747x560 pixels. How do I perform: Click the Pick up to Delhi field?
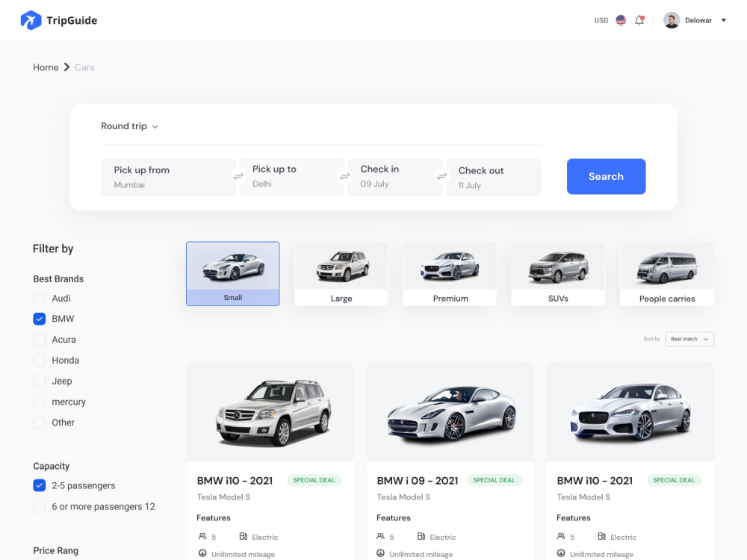[291, 177]
